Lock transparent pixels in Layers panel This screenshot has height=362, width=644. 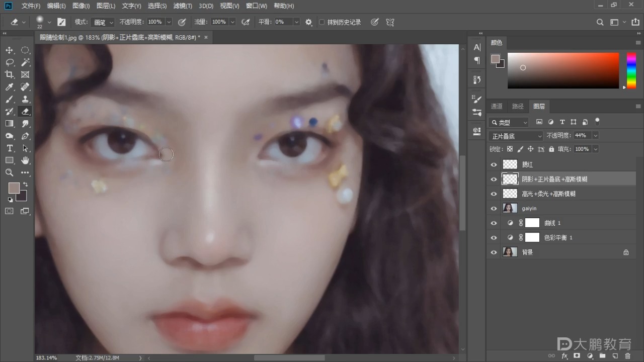[x=510, y=149]
